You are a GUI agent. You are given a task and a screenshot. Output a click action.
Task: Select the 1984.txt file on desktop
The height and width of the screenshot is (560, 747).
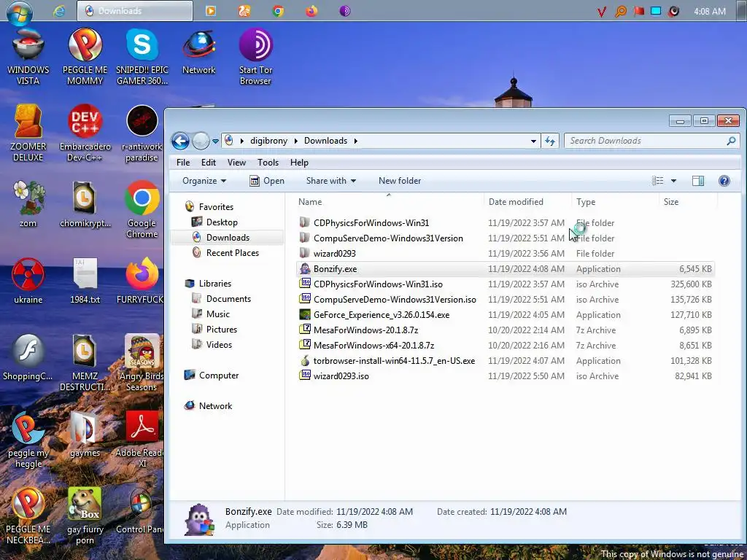(x=85, y=281)
